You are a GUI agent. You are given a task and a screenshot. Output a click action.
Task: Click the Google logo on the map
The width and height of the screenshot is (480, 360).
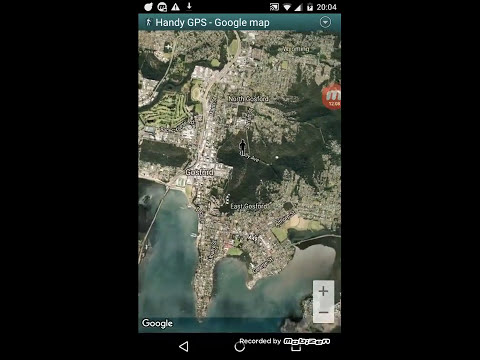click(157, 323)
